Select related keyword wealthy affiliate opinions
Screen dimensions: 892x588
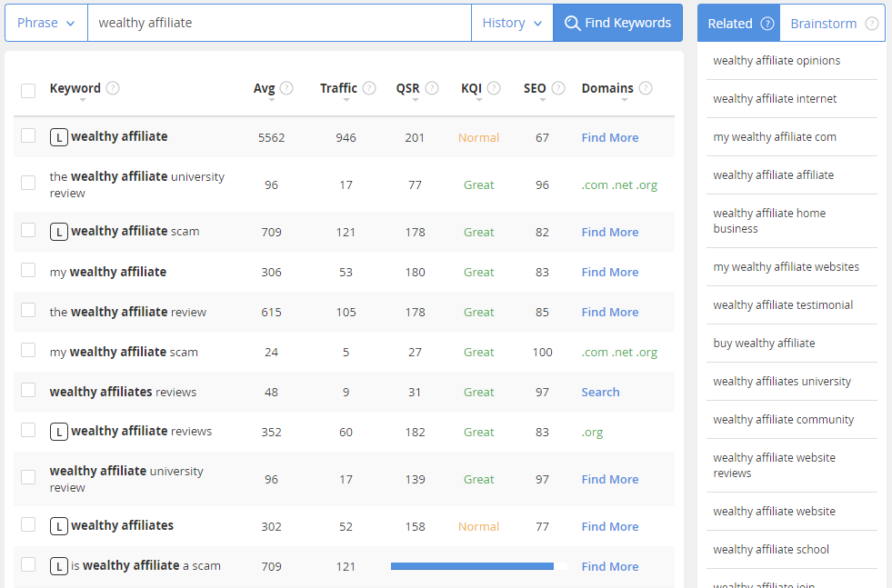(x=777, y=60)
